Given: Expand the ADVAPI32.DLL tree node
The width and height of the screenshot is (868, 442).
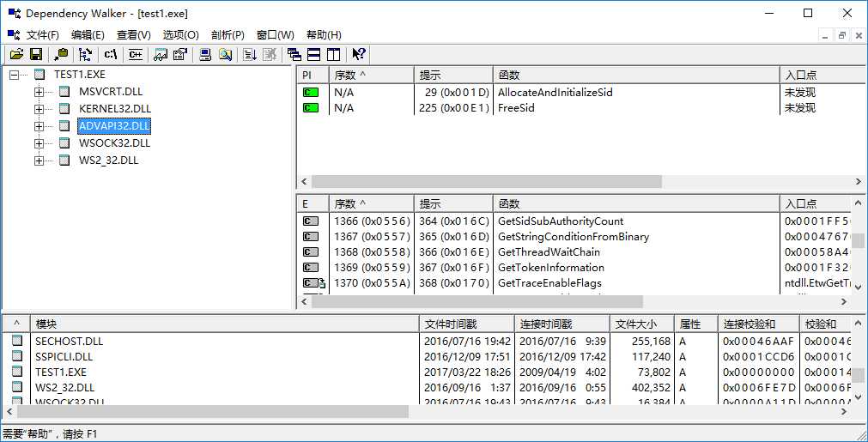Looking at the screenshot, I should coord(39,126).
